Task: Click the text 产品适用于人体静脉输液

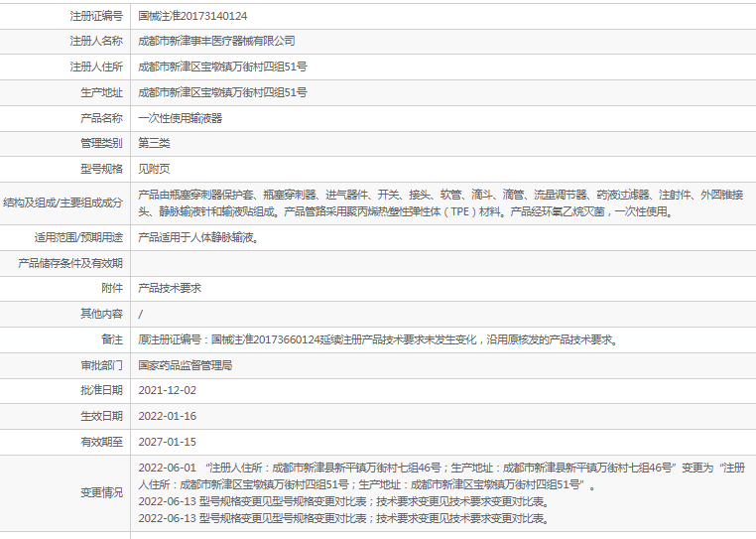Action: [198, 237]
